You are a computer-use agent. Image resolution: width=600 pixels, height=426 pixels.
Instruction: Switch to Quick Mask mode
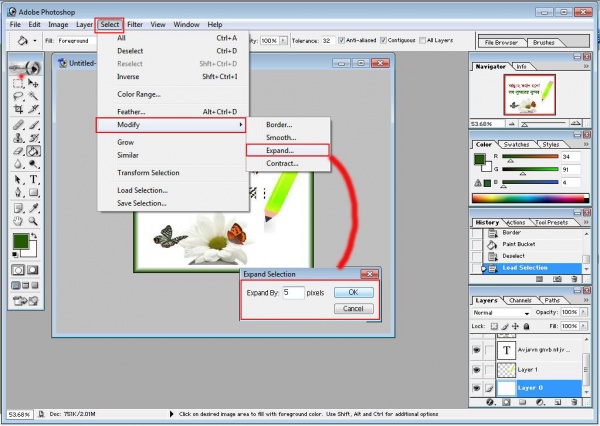click(33, 270)
